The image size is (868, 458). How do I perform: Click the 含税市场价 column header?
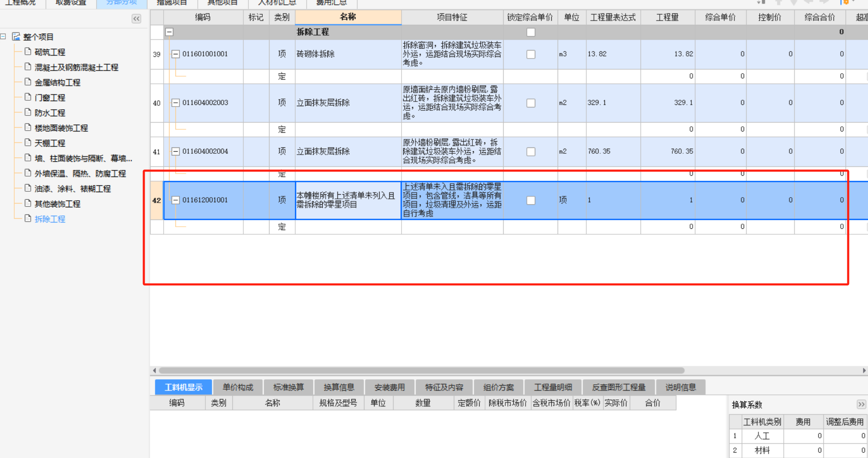(x=551, y=403)
